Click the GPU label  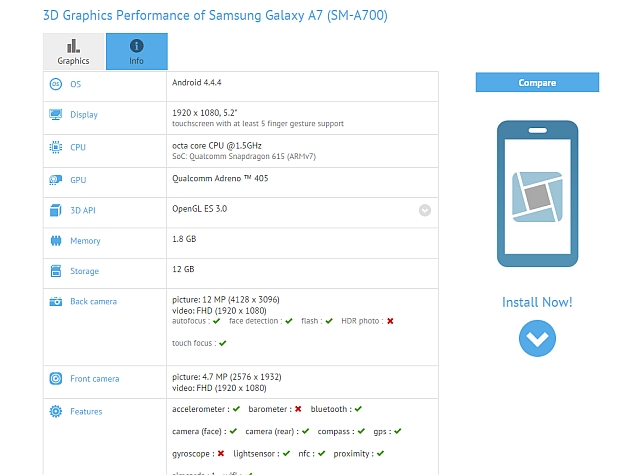(78, 180)
